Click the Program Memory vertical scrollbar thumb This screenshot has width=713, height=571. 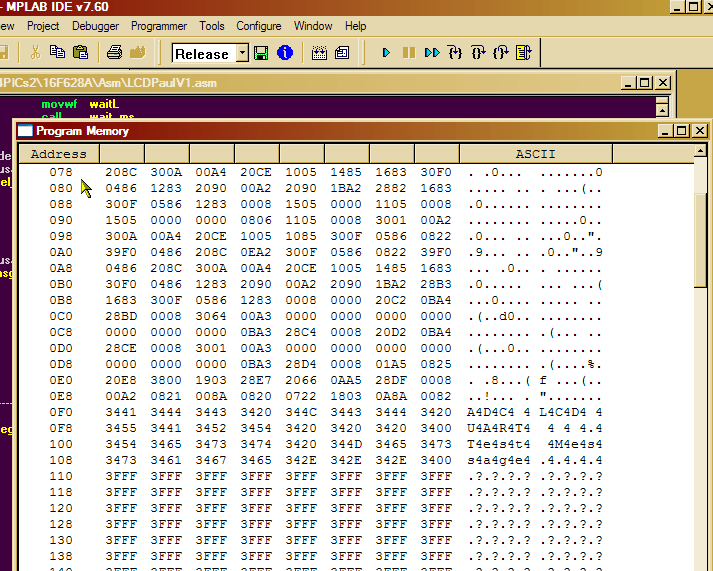tap(700, 240)
